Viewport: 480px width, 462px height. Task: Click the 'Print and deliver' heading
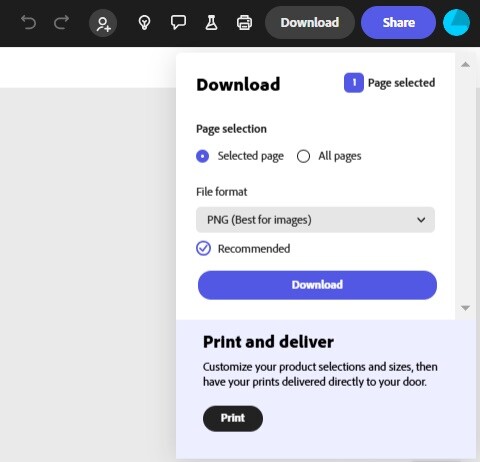pyautogui.click(x=268, y=342)
